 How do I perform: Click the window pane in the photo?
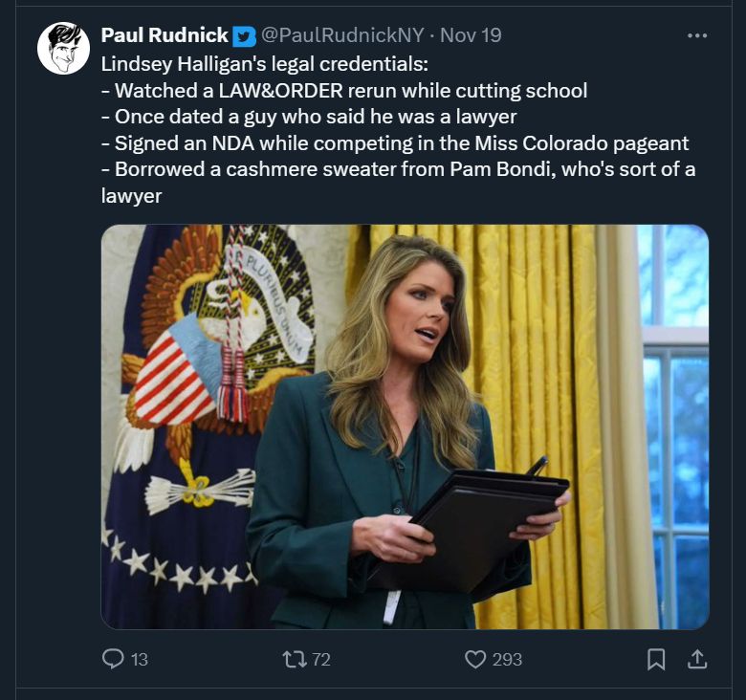(x=675, y=428)
